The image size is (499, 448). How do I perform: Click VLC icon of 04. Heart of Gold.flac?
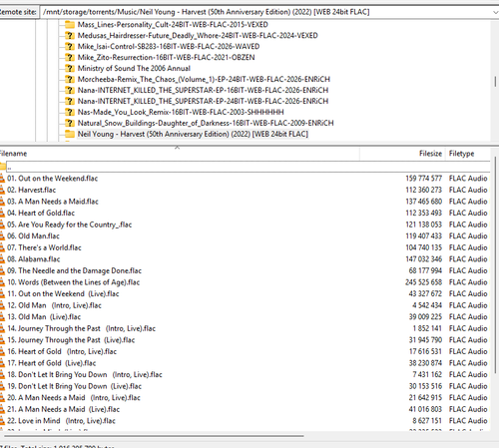tap(2, 213)
